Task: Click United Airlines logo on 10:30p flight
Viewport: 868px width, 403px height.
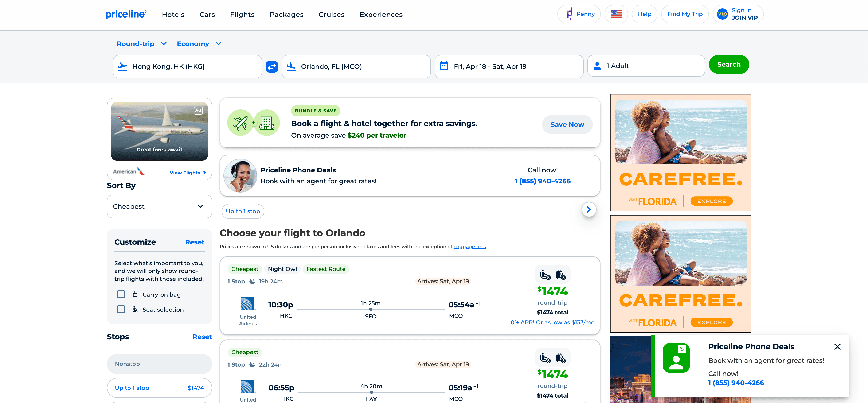Action: pyautogui.click(x=248, y=303)
